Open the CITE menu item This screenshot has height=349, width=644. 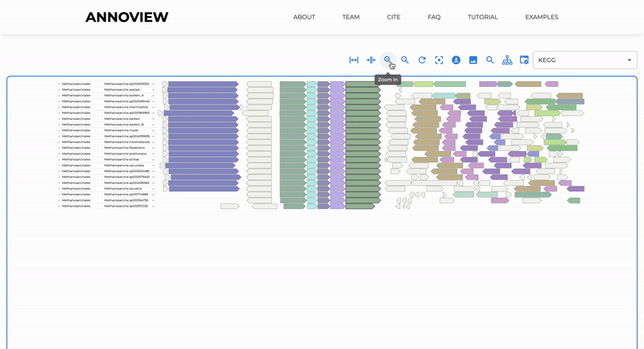click(394, 17)
